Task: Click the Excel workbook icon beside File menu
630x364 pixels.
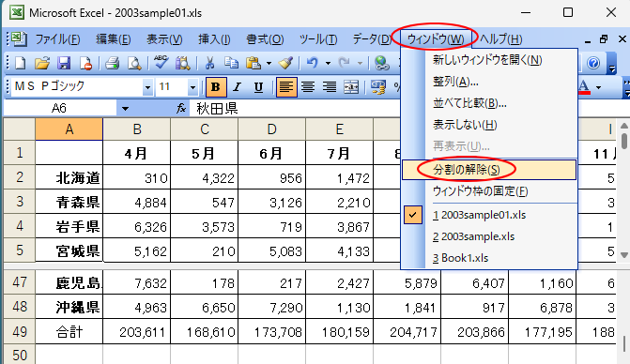Action: tap(19, 38)
